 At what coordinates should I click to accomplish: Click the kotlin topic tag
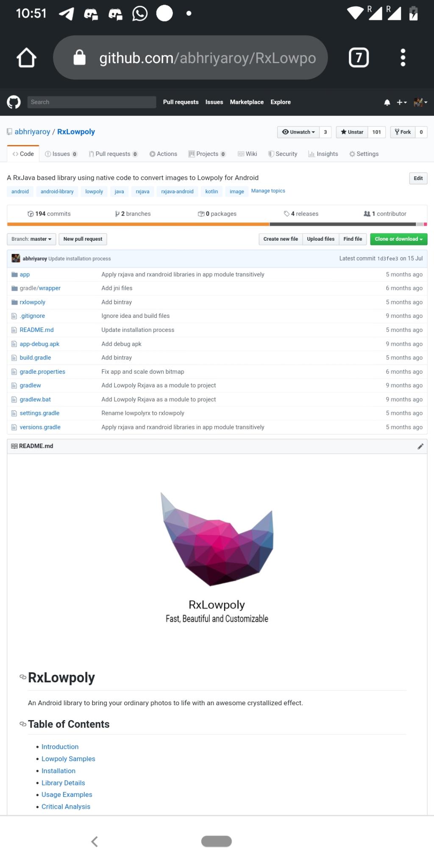[211, 192]
